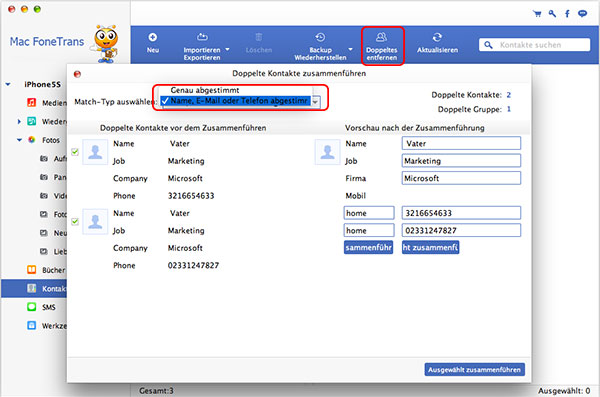Click the search magnifier icon

(488, 45)
